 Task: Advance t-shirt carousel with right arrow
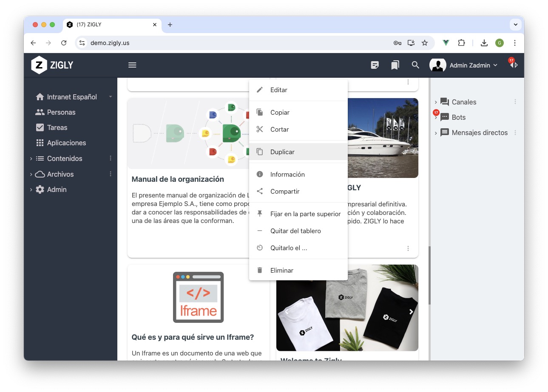coord(411,312)
